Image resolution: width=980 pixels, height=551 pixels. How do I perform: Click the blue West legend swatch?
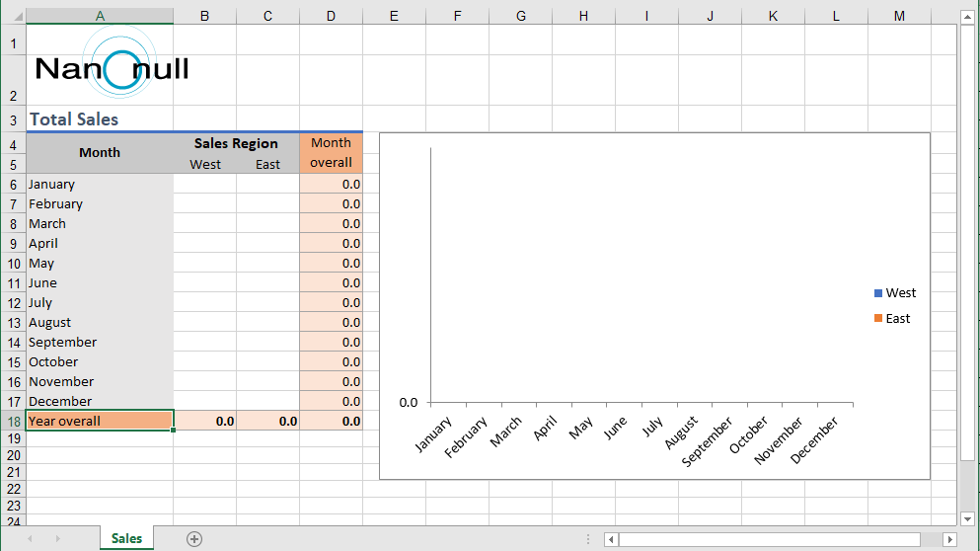(x=878, y=293)
